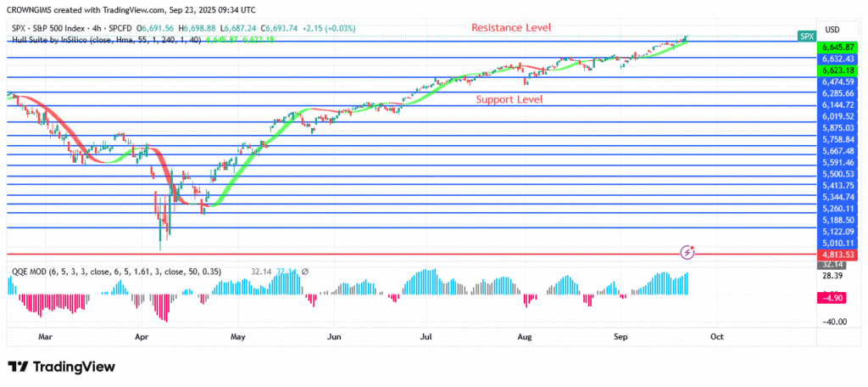Viewport: 868px width, 387px height.
Task: Click the purple lightning event icon
Action: pos(688,251)
